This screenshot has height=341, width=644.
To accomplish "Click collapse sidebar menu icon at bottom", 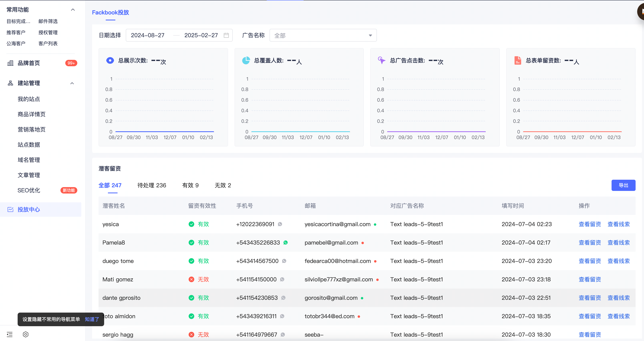I will point(9,334).
